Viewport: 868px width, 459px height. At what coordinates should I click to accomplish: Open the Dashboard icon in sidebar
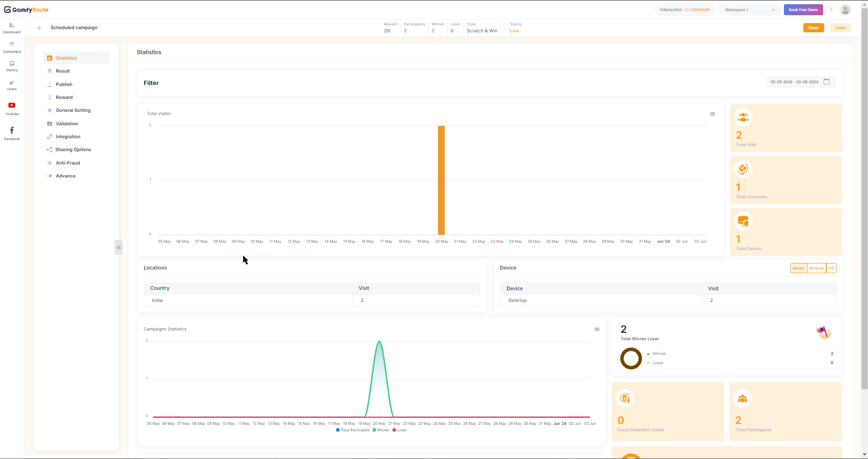tap(12, 28)
